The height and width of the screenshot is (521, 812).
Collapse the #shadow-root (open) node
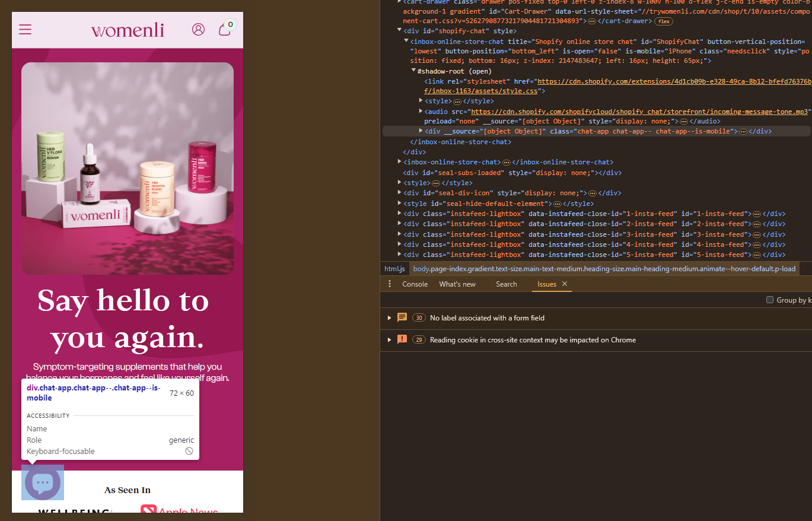[x=413, y=71]
